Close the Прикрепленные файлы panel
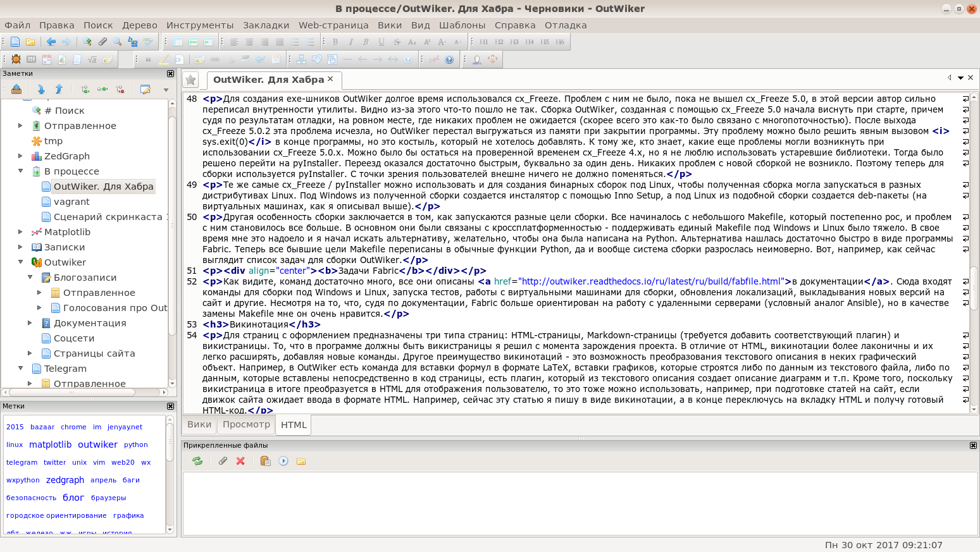 (973, 445)
